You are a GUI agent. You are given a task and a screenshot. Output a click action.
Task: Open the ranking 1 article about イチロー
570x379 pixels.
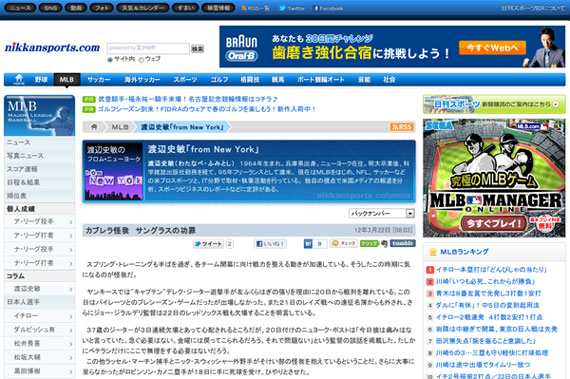tap(491, 270)
